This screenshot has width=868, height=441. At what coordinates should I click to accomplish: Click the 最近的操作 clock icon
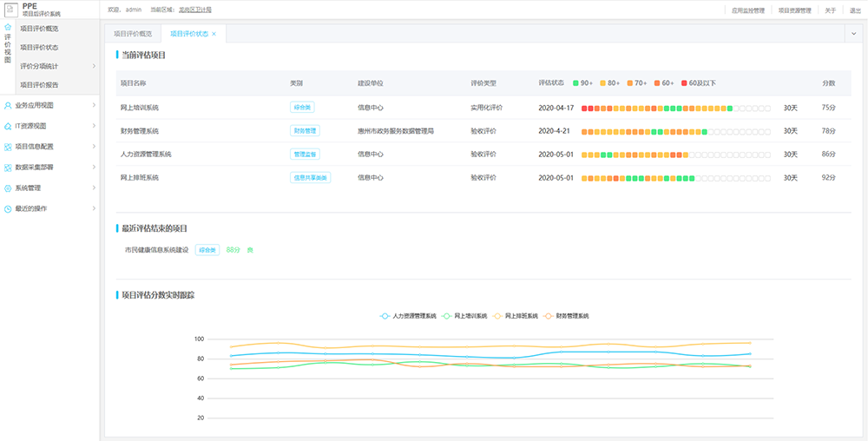[8, 209]
